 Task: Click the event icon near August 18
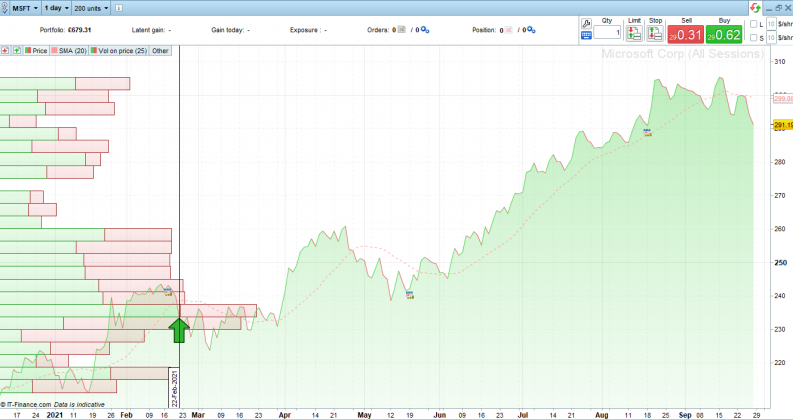tap(647, 132)
